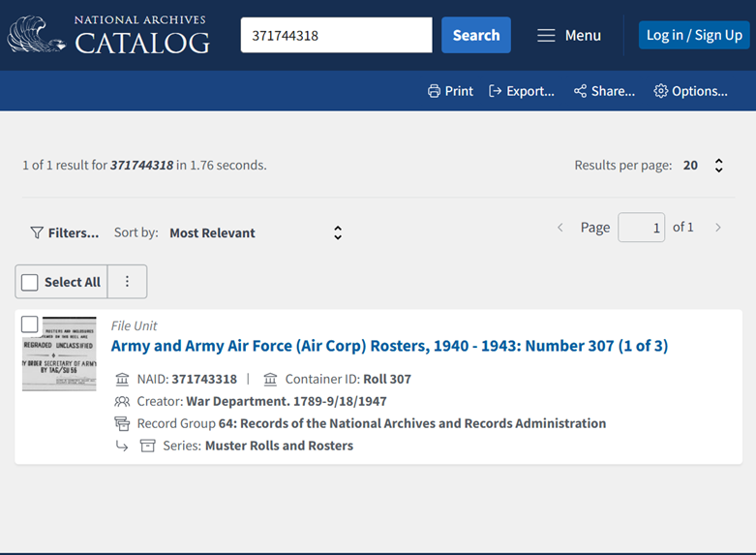Go to next page with right chevron

[717, 228]
